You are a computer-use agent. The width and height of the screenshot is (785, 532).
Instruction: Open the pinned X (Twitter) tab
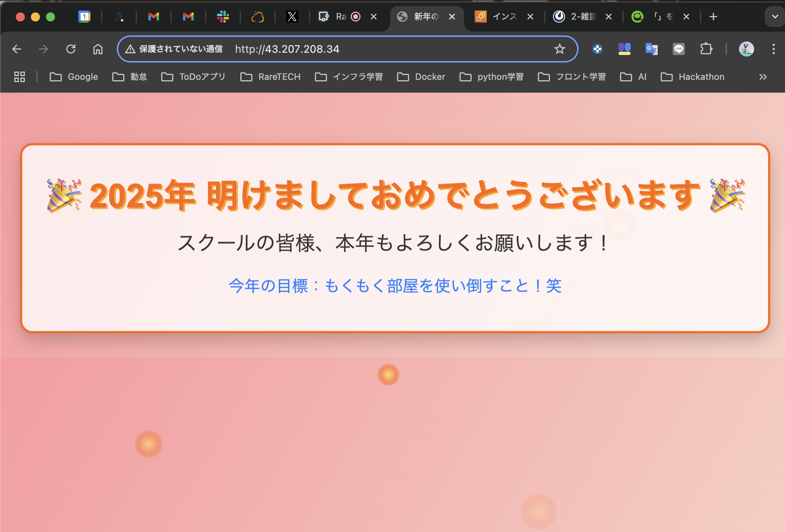pos(292,17)
